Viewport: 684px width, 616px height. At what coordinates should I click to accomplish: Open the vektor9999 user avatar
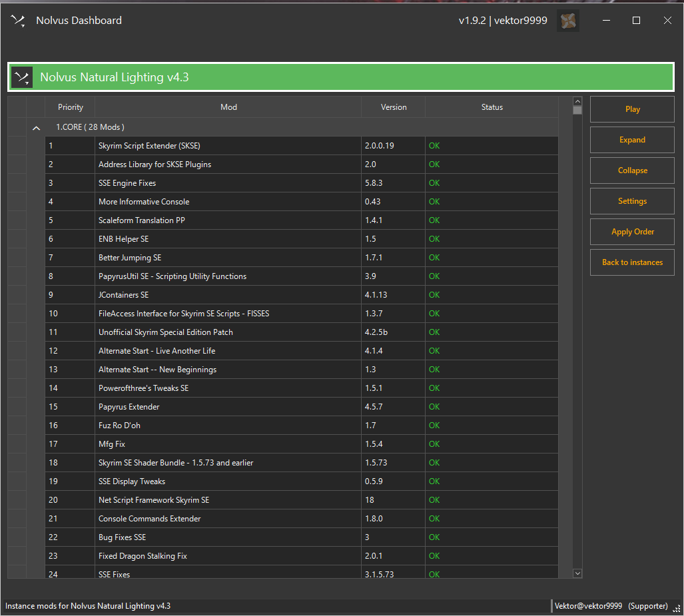pyautogui.click(x=568, y=21)
